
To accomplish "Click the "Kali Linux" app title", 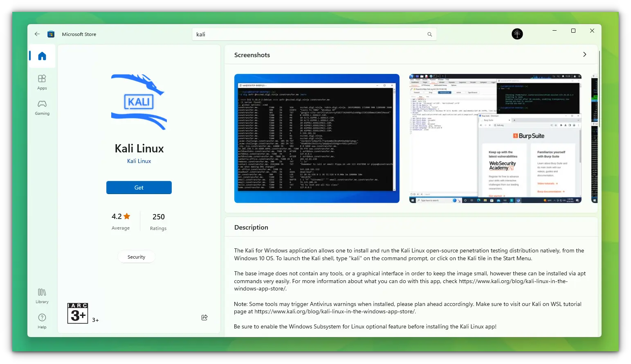I will click(x=139, y=148).
